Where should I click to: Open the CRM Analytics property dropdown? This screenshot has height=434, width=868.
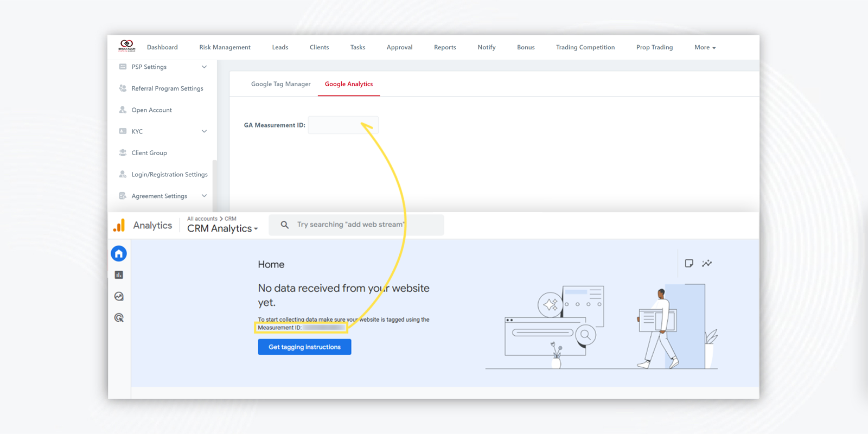[x=222, y=229]
